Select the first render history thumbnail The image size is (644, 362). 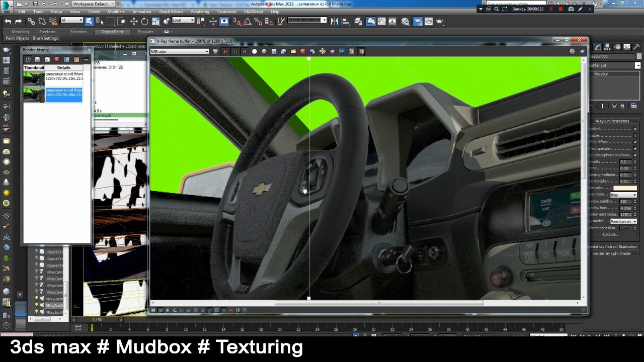(x=34, y=78)
